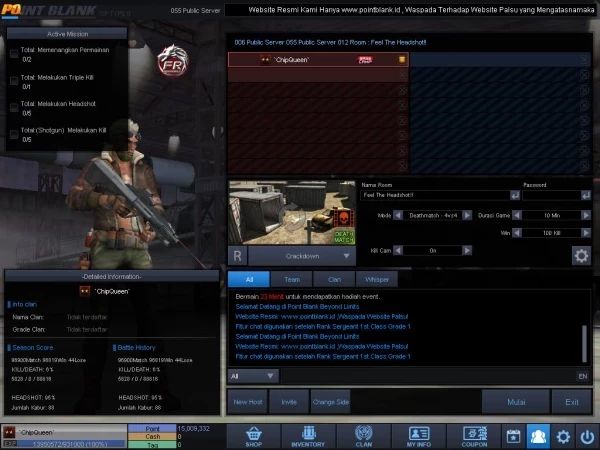Start the match with Mulai

(516, 402)
